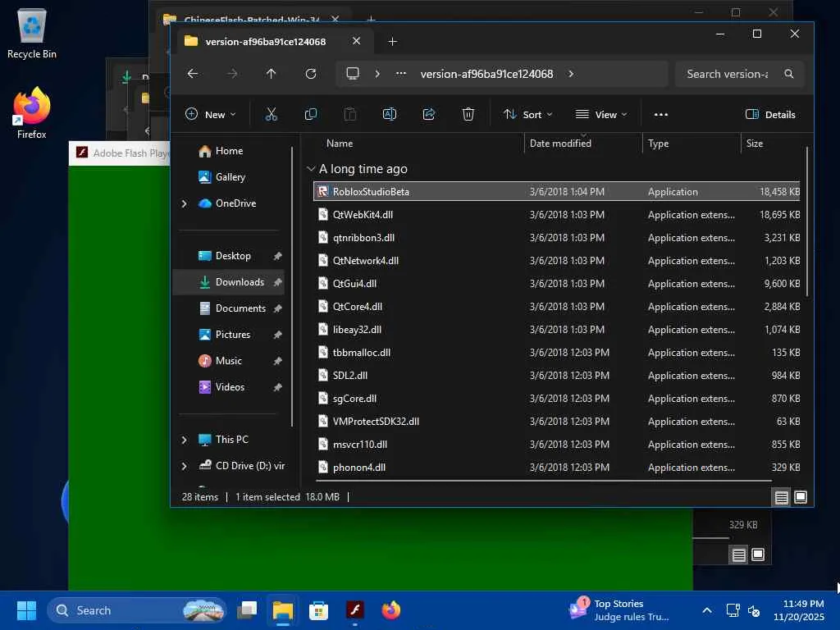Go up one folder level

coord(271,73)
